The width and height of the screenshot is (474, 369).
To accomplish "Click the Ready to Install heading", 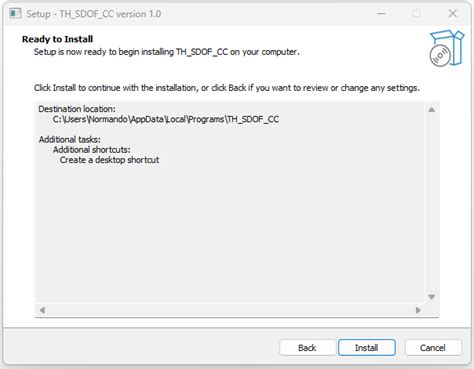I will (x=57, y=39).
